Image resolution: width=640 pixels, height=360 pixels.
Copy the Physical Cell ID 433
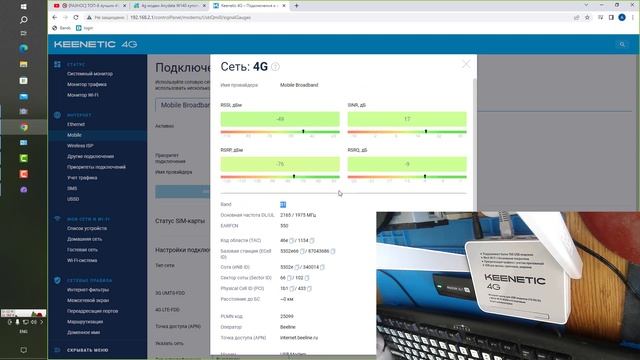[309, 289]
